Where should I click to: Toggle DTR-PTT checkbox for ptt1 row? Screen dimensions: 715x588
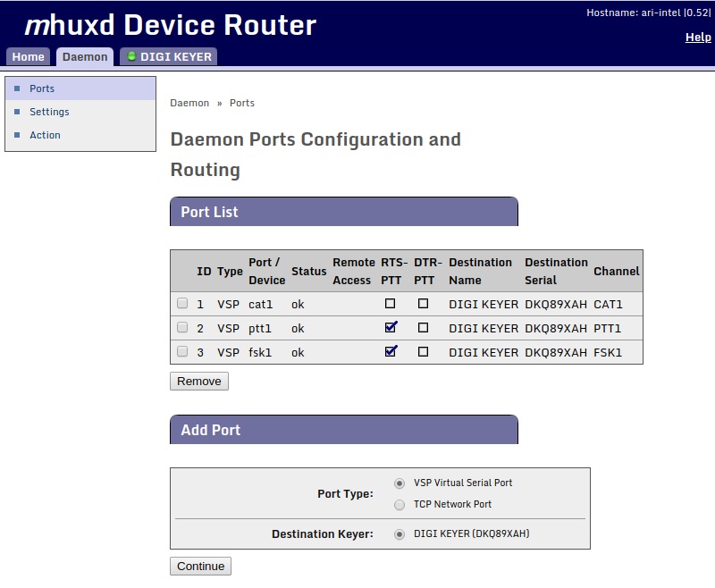(x=423, y=328)
